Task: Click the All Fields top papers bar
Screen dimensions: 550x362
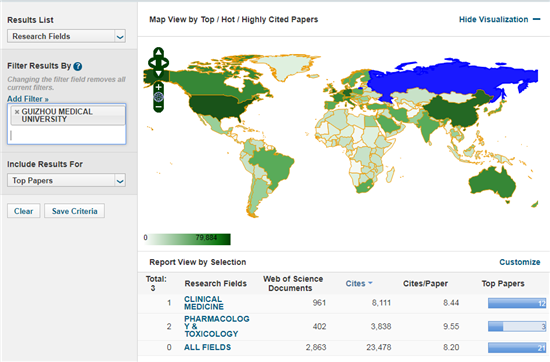Action: (517, 348)
